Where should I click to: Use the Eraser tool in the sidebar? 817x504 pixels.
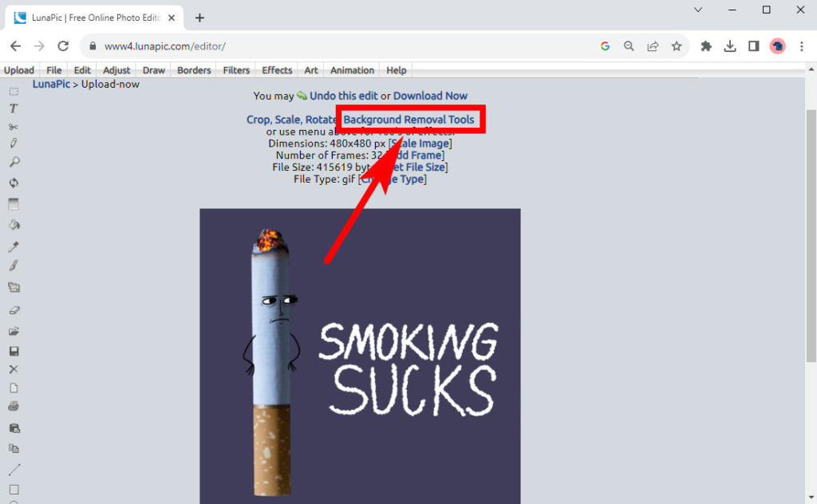(x=13, y=309)
